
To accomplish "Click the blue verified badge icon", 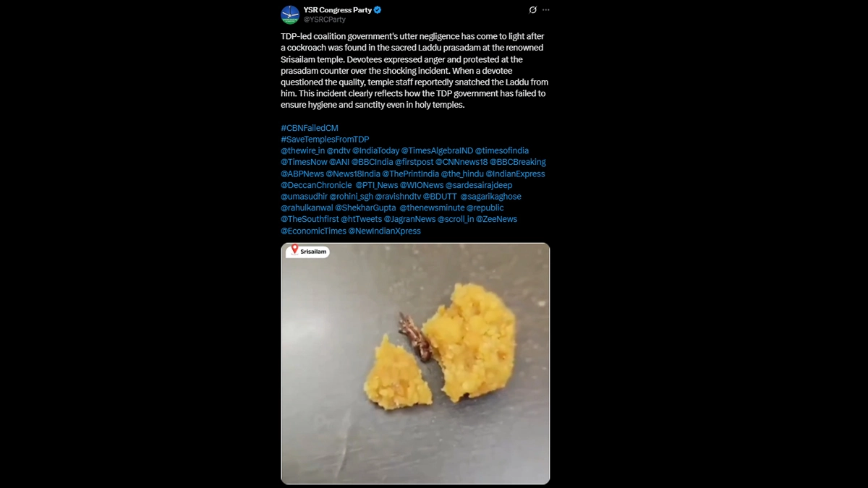I will (378, 10).
